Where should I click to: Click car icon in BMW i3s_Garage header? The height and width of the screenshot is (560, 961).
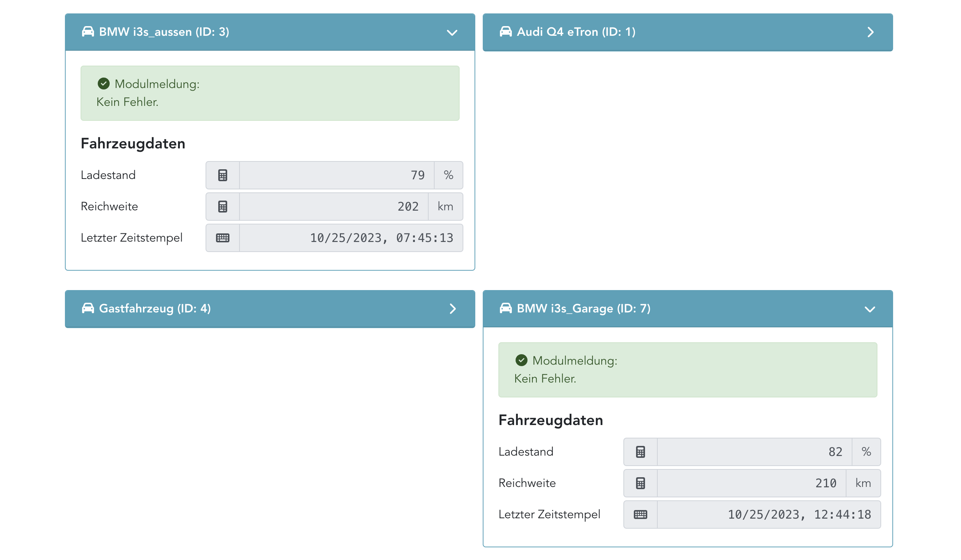coord(505,308)
